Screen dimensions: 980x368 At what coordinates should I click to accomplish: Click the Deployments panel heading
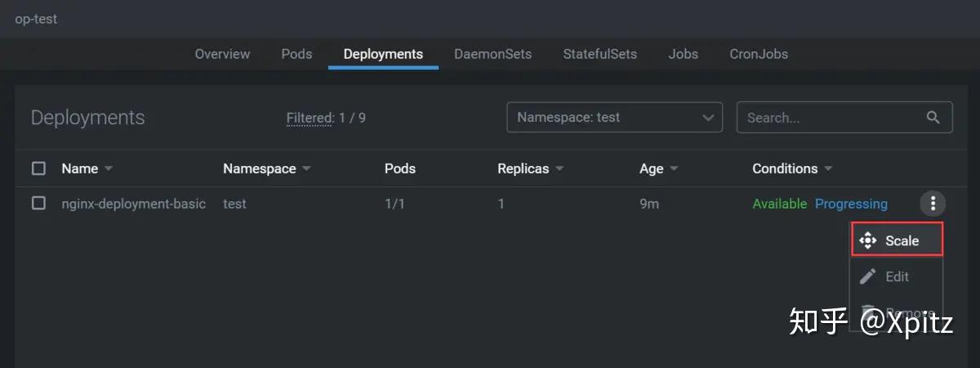coord(87,118)
